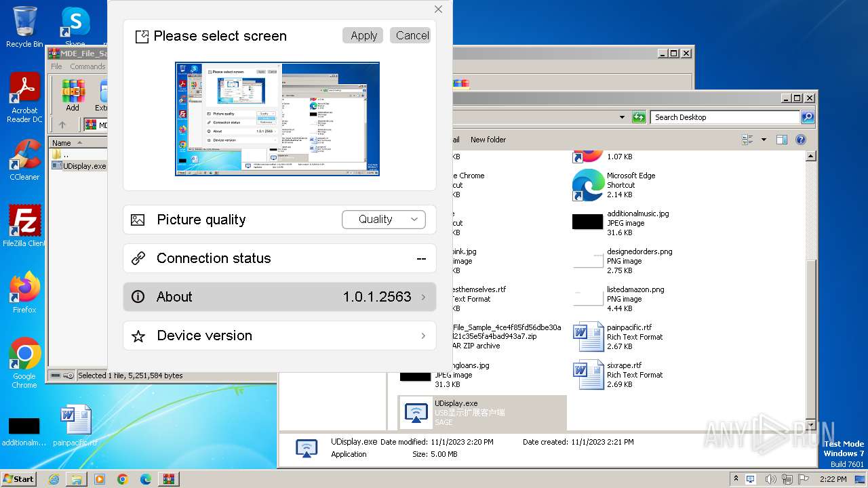868x488 pixels.
Task: Open the Firefox desktop shortcut
Action: pyautogui.click(x=24, y=292)
